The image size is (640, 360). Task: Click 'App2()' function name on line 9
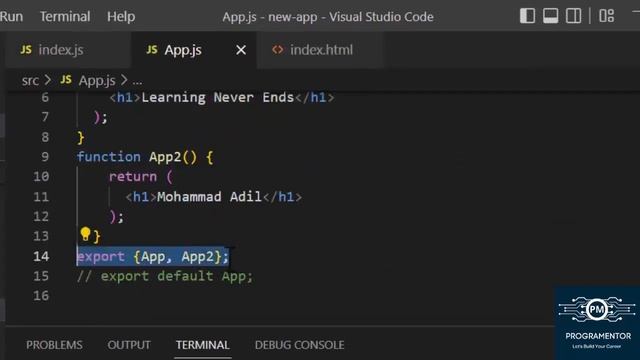coord(173,157)
